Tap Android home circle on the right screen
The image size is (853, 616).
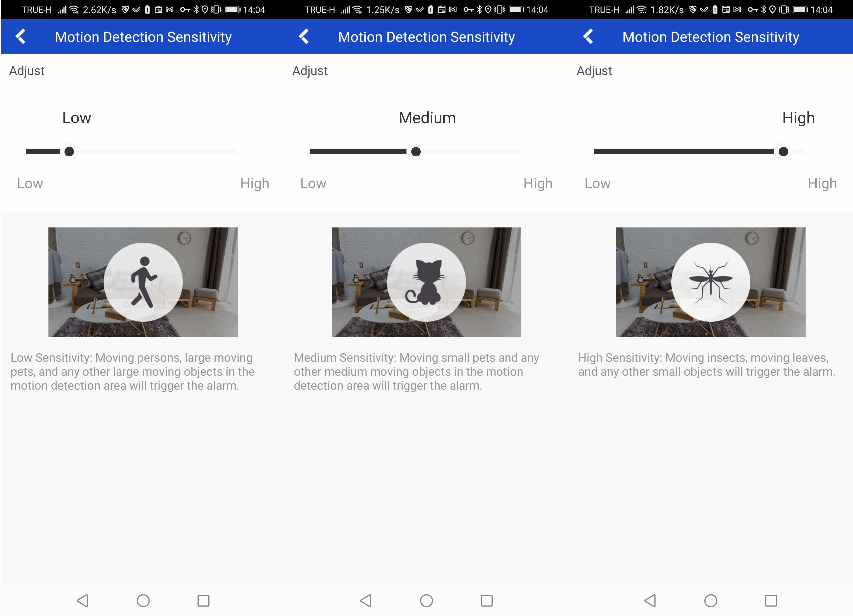tap(711, 600)
